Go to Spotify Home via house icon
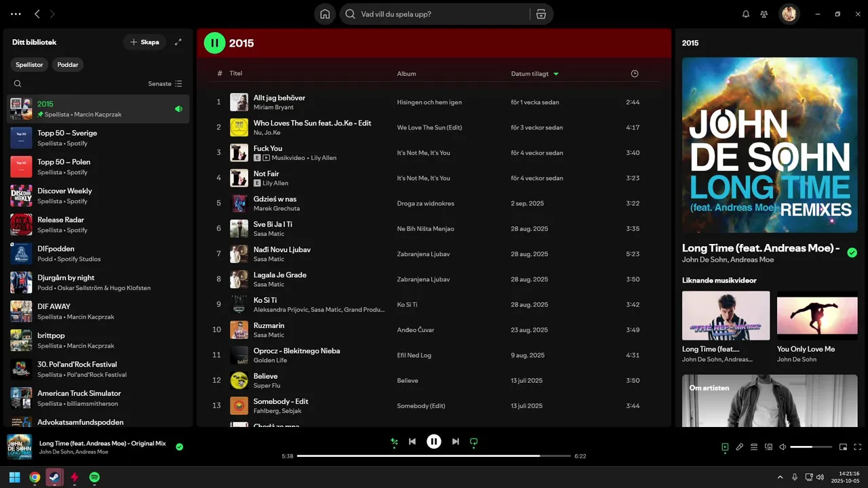Image resolution: width=868 pixels, height=488 pixels. click(325, 14)
